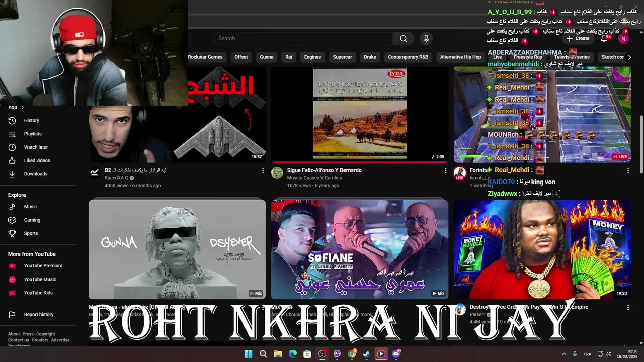Open Steam from taskbar
The width and height of the screenshot is (644, 362).
366,354
